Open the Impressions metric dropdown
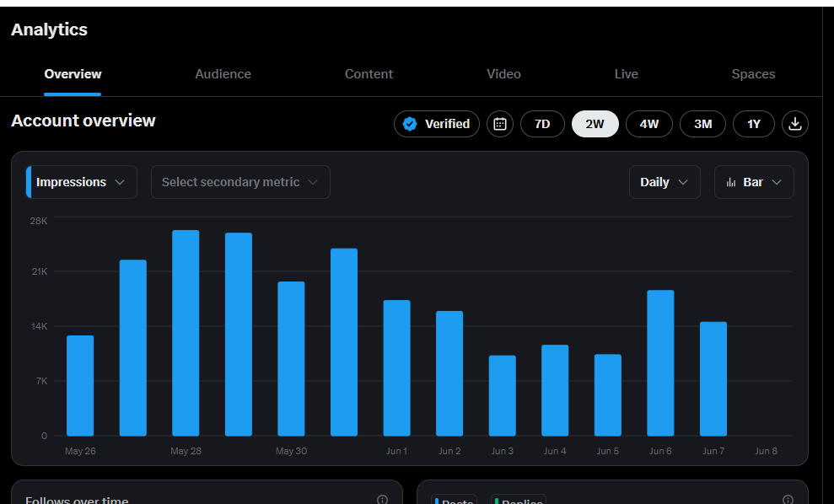The height and width of the screenshot is (504, 834). pos(82,182)
